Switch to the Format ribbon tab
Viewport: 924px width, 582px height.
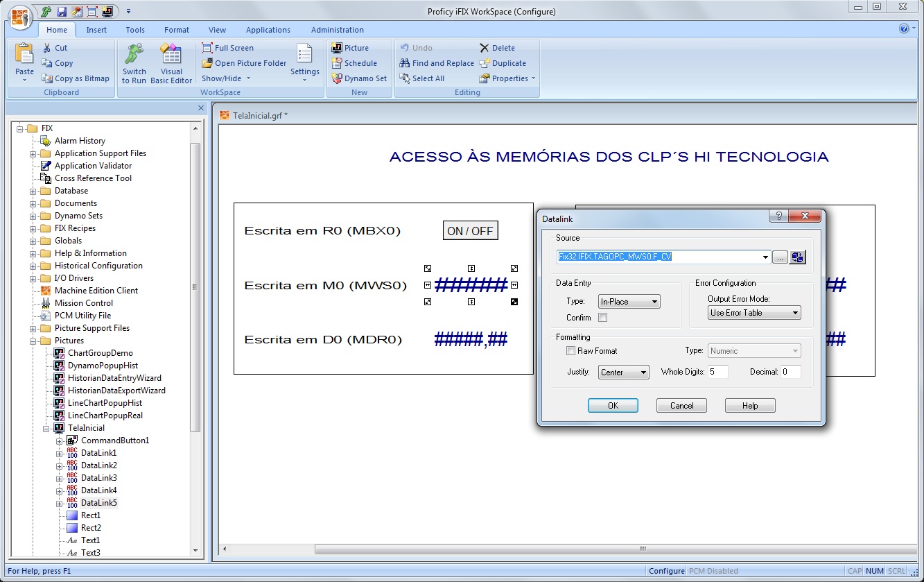coord(177,30)
